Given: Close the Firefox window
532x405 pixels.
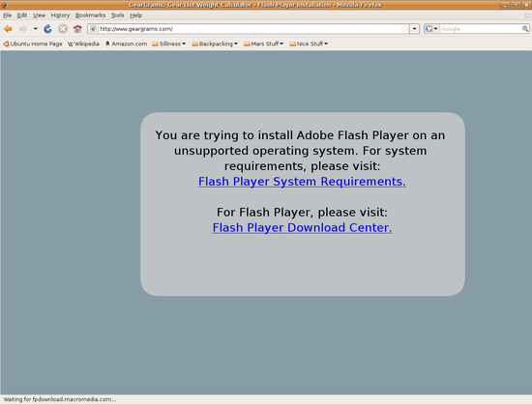Looking at the screenshot, I should coord(526,5).
